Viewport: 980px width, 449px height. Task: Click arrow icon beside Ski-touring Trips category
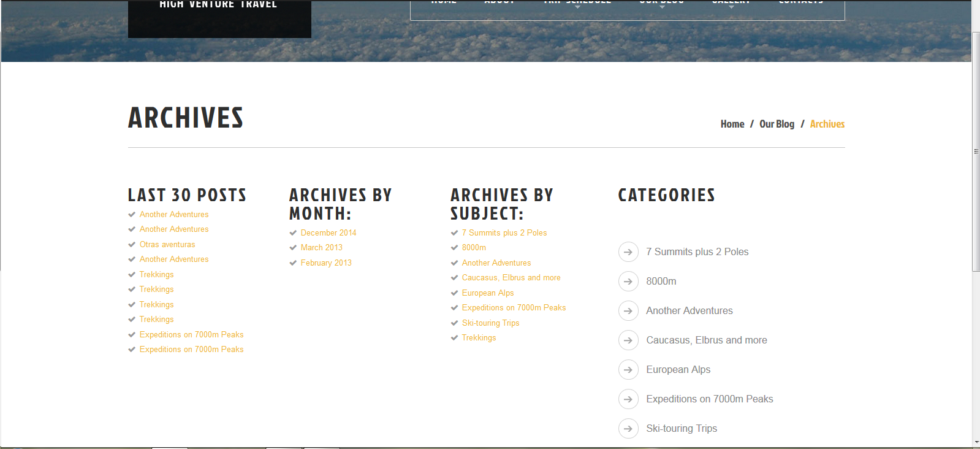pyautogui.click(x=628, y=429)
